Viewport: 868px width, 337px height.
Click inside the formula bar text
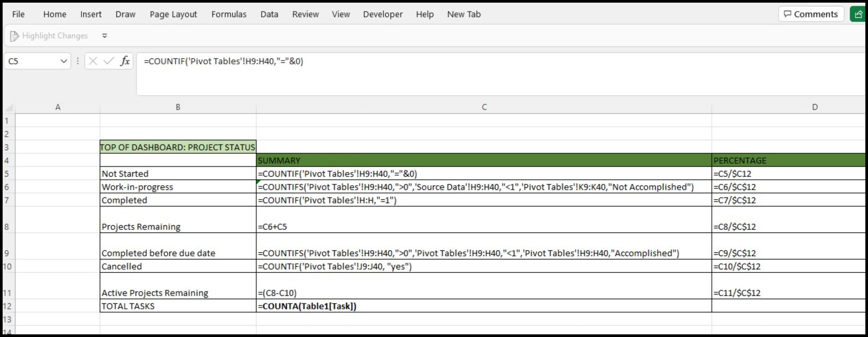pos(223,61)
